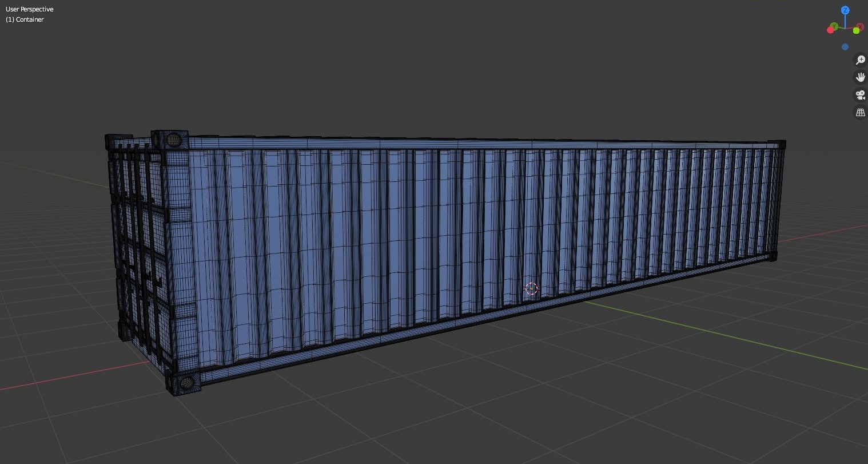Image resolution: width=868 pixels, height=464 pixels.
Task: Select the Zoom magnifier icon
Action: pyautogui.click(x=860, y=60)
